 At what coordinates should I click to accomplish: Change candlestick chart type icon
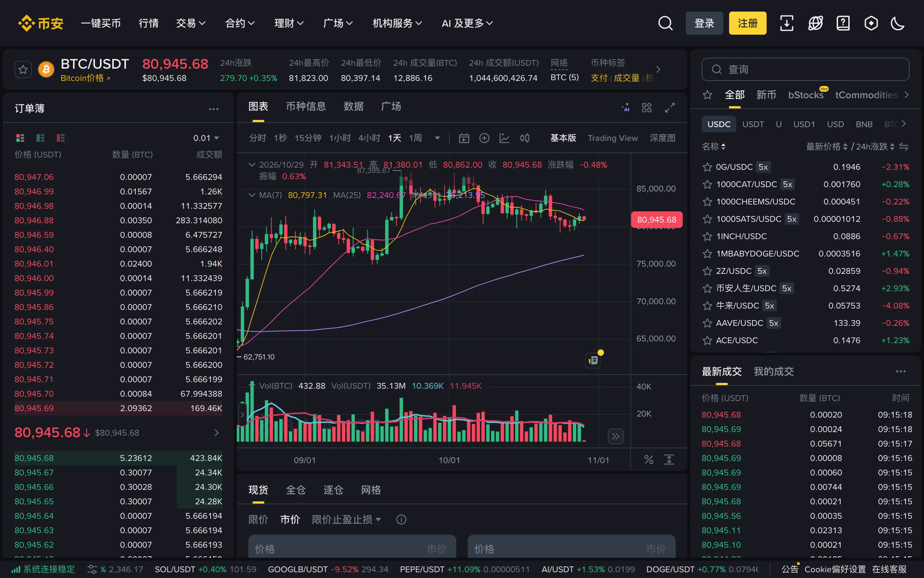[x=524, y=138]
